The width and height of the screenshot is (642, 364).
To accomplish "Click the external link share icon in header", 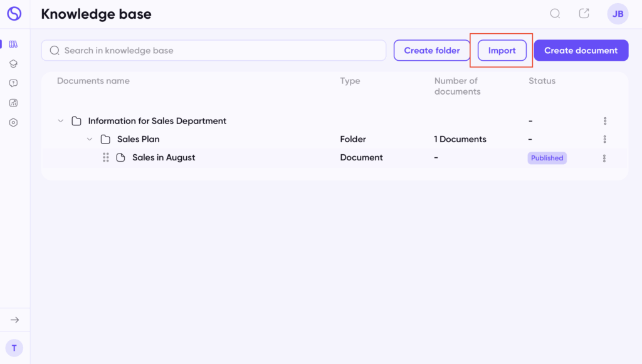I will point(584,14).
